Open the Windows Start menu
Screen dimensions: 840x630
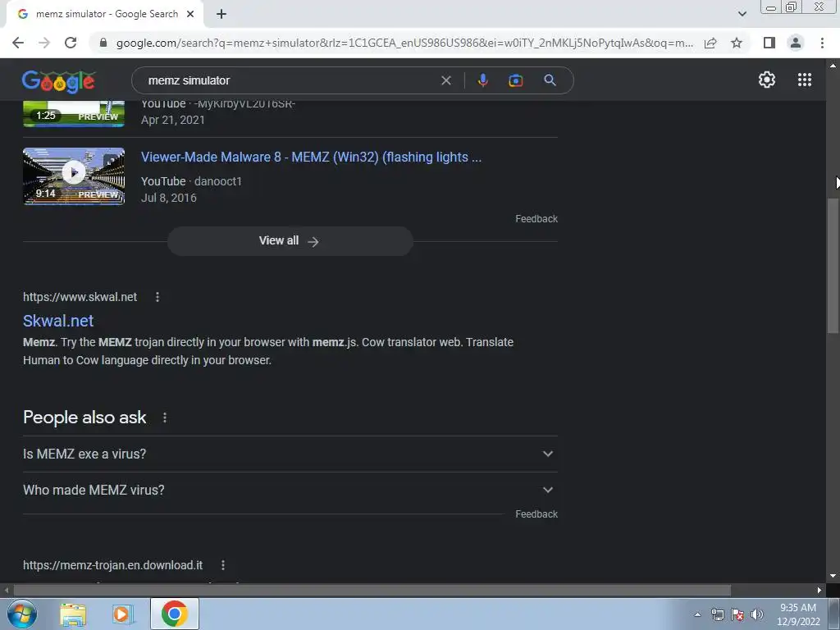(x=21, y=614)
